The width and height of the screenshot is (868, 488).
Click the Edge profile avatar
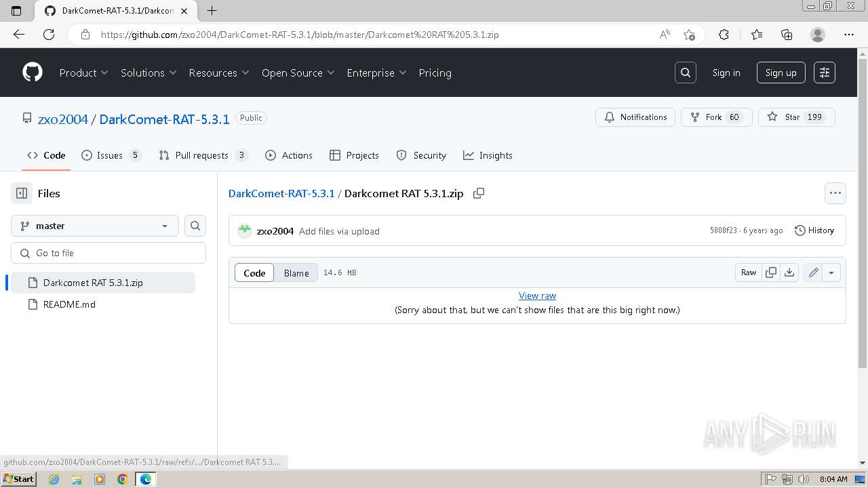818,35
